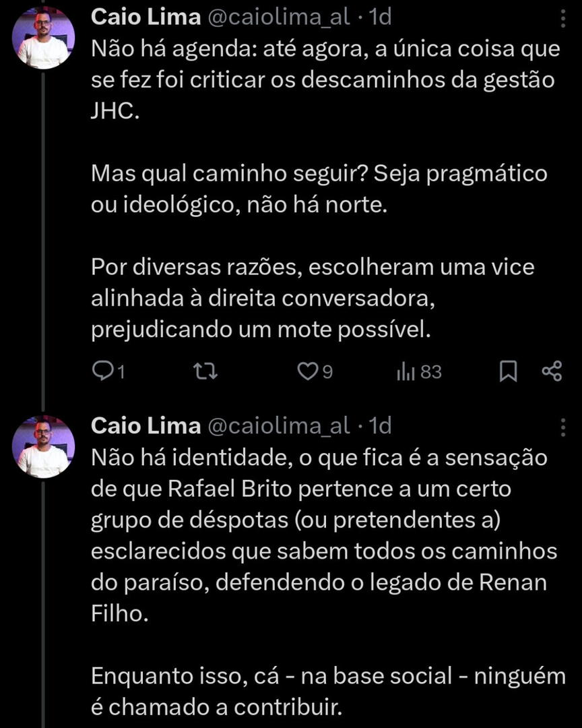582x728 pixels.
Task: Share the first tweet via share icon
Action: (x=552, y=371)
